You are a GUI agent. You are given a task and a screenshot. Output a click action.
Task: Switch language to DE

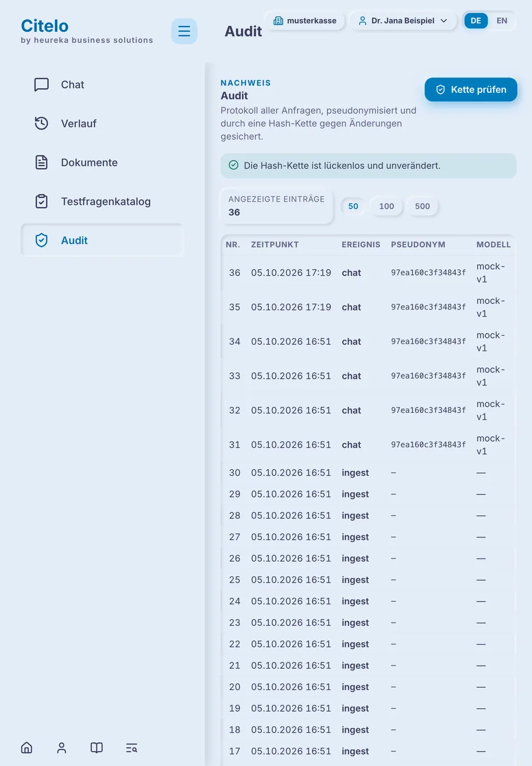point(476,21)
